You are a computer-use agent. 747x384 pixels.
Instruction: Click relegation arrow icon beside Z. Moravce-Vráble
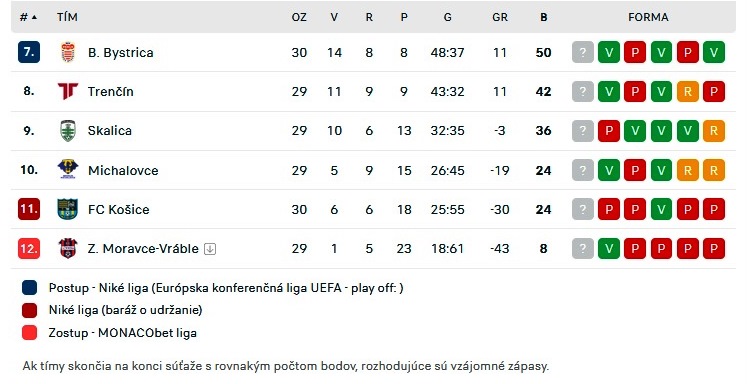210,249
